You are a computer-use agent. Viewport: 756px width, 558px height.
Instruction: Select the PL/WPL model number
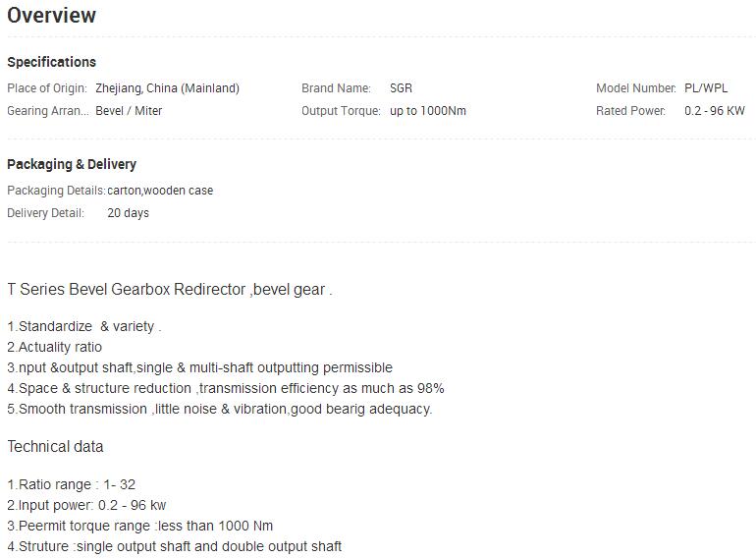tap(706, 88)
